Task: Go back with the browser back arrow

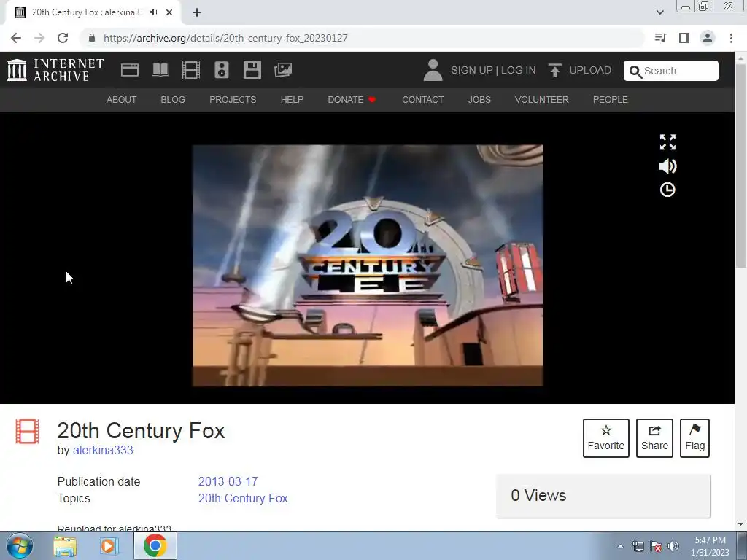Action: (16, 38)
